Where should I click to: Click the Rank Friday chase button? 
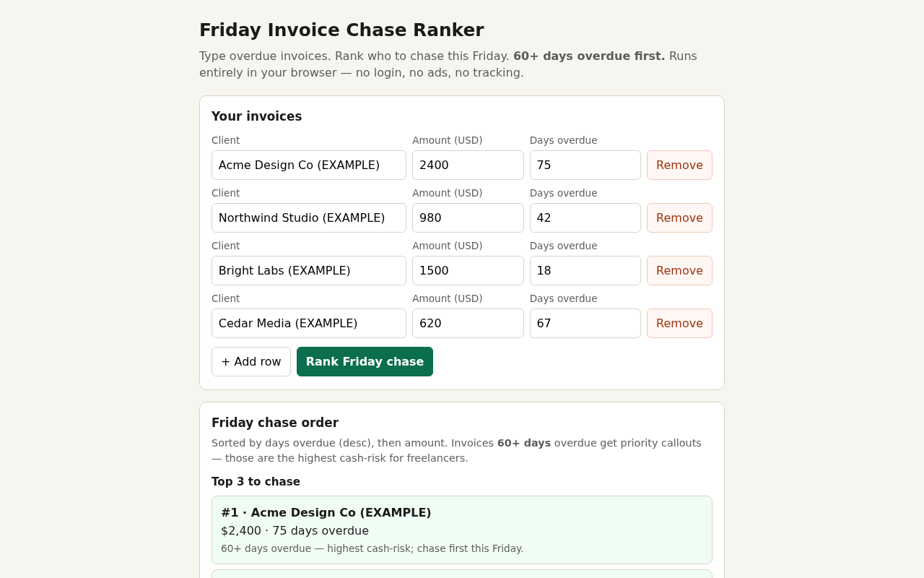click(365, 361)
